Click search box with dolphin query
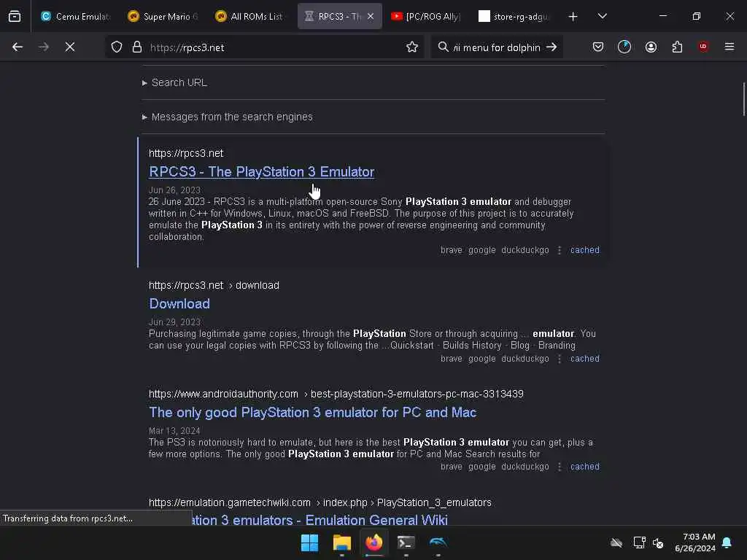The height and width of the screenshot is (560, 747). pyautogui.click(x=495, y=47)
